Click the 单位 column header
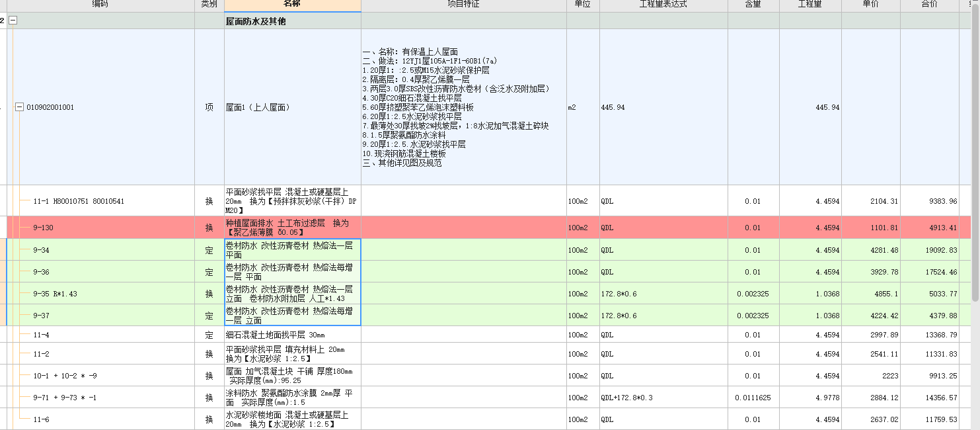Screen dimensions: 980x430 [x=583, y=5]
